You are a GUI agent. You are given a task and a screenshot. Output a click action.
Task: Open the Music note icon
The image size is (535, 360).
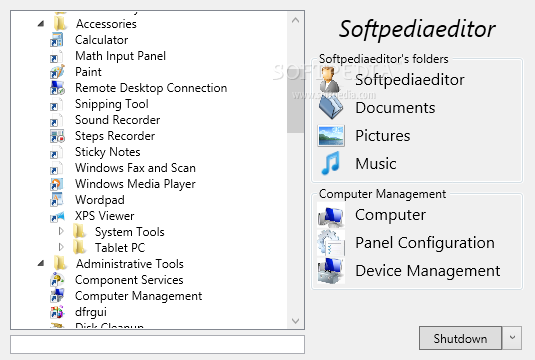click(x=331, y=163)
